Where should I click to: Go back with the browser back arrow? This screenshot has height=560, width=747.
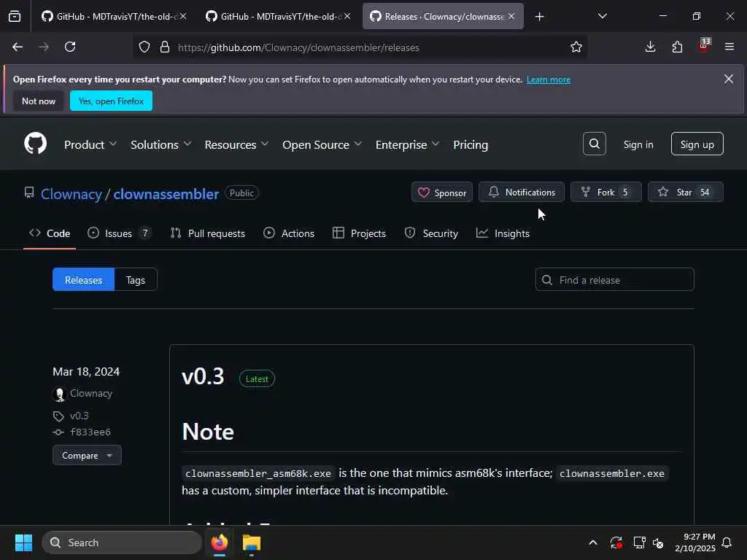(18, 47)
